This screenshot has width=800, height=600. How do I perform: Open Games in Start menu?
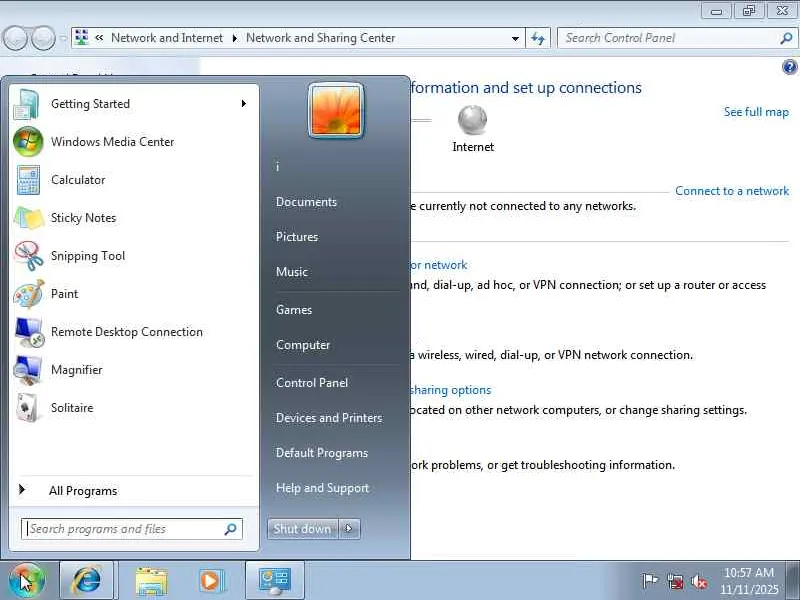pyautogui.click(x=294, y=310)
